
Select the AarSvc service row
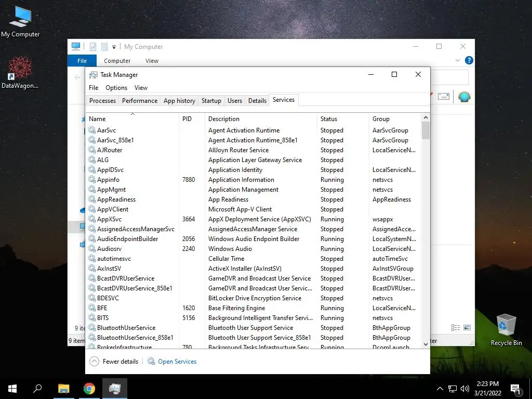point(253,130)
